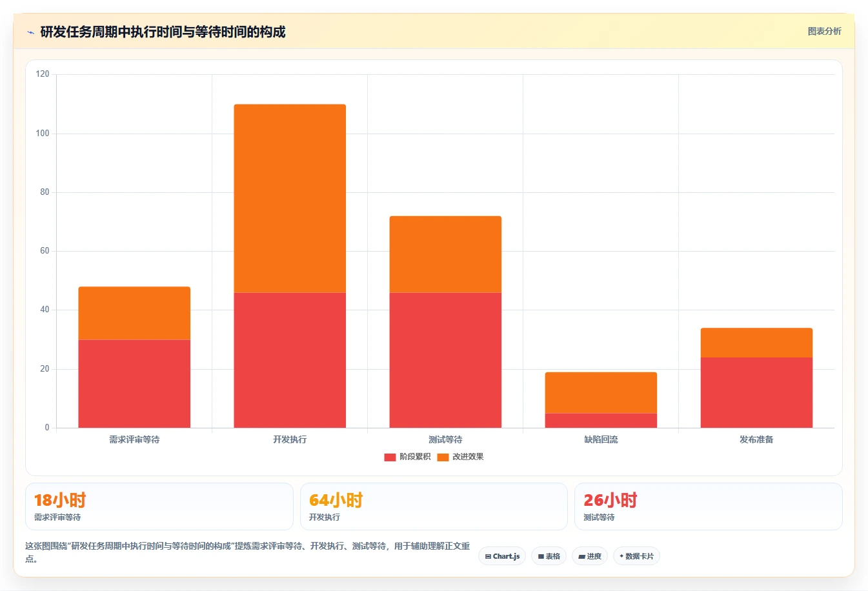Click the red segment of 需求评审等待 bar

[134, 384]
